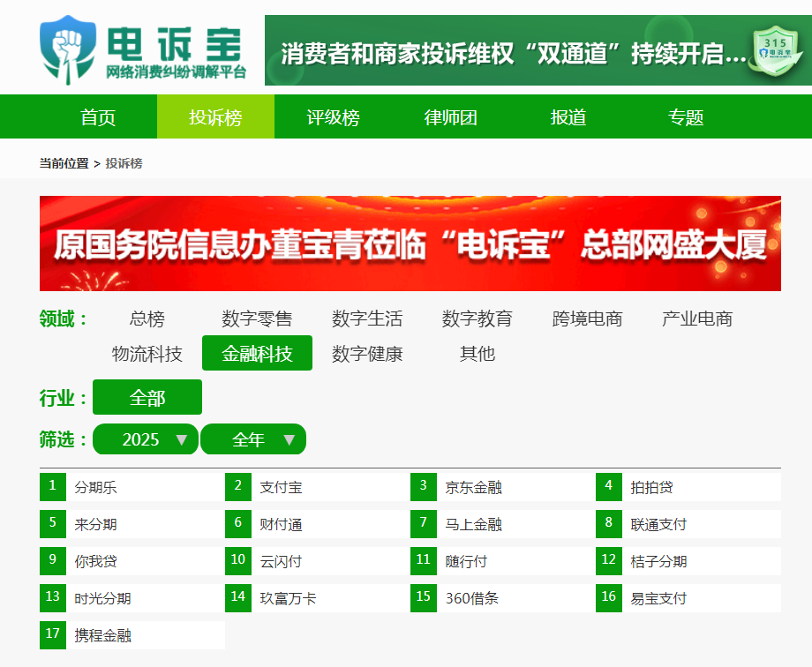Open the 分期乐 ranked entry

tap(95, 487)
